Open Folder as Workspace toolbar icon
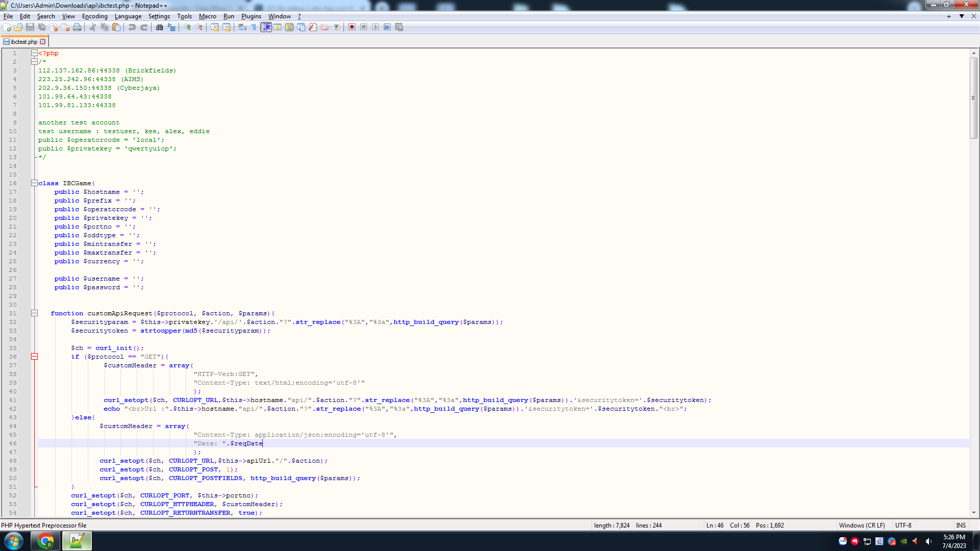The height and width of the screenshot is (551, 980). (x=325, y=27)
